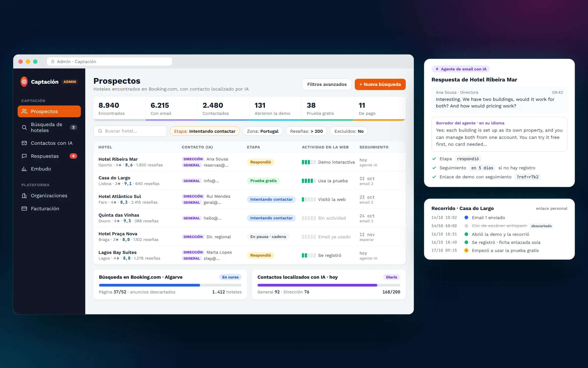Click the En curso status badge
This screenshot has height=368, width=588.
(x=230, y=277)
